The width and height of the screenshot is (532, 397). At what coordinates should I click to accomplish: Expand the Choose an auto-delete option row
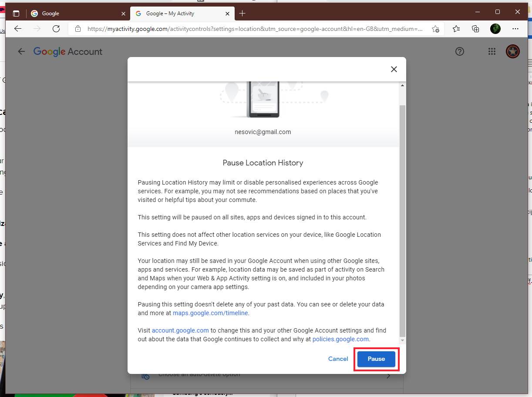click(x=389, y=374)
